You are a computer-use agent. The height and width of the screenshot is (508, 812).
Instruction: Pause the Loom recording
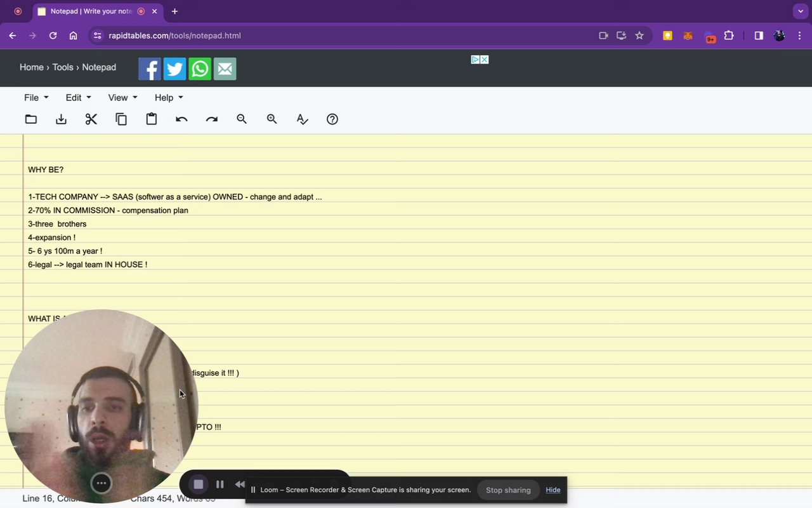(219, 484)
